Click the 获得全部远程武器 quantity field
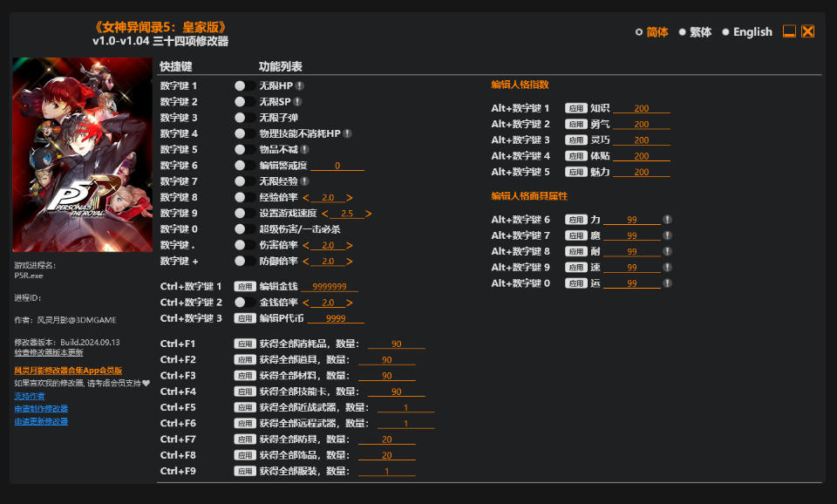 click(406, 424)
